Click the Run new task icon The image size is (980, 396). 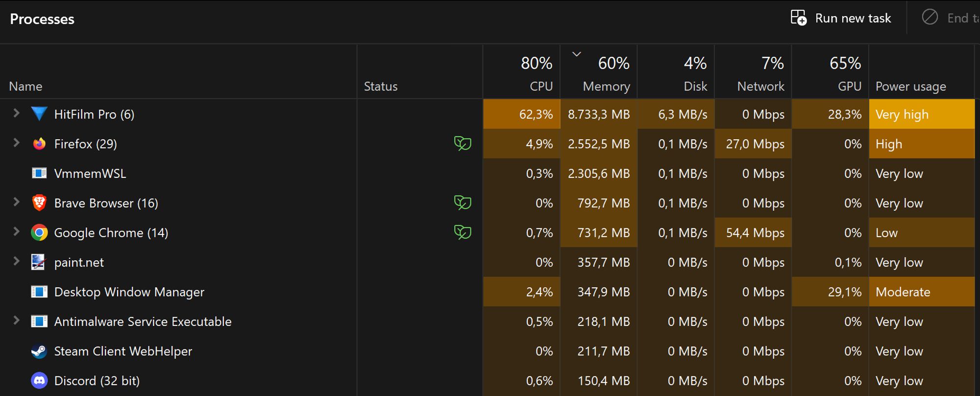coord(799,18)
